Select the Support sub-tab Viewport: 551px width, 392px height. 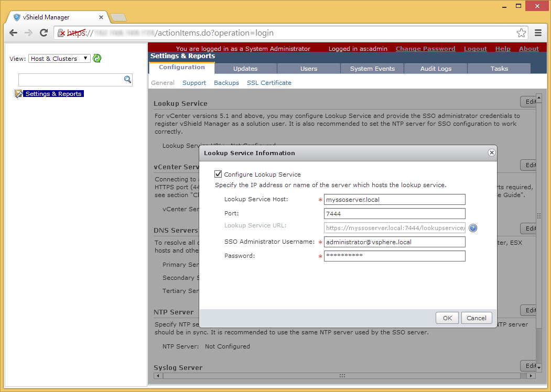click(x=194, y=83)
